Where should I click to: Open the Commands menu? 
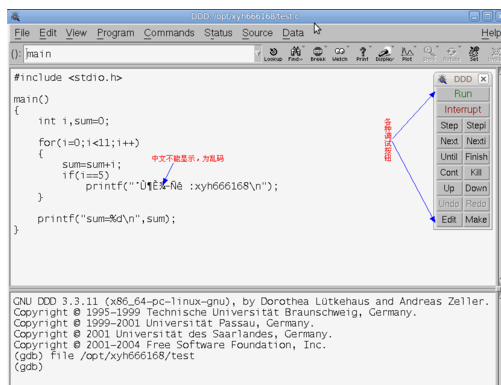tap(169, 33)
